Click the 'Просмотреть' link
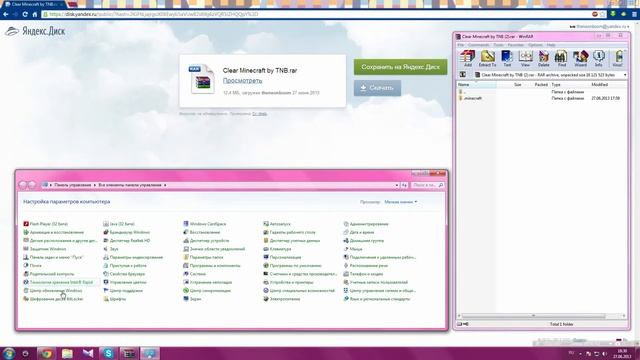Screen dimensions: 640x360 click(x=242, y=81)
